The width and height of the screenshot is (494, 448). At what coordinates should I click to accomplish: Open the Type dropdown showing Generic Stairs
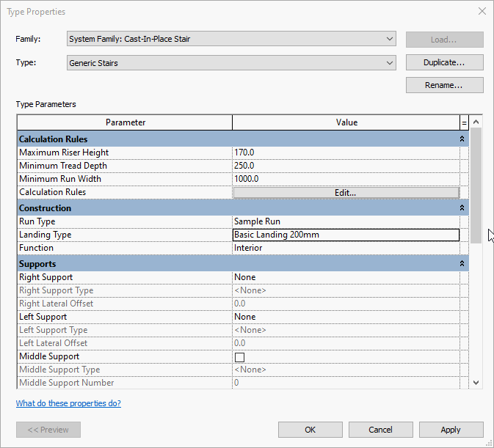click(231, 62)
